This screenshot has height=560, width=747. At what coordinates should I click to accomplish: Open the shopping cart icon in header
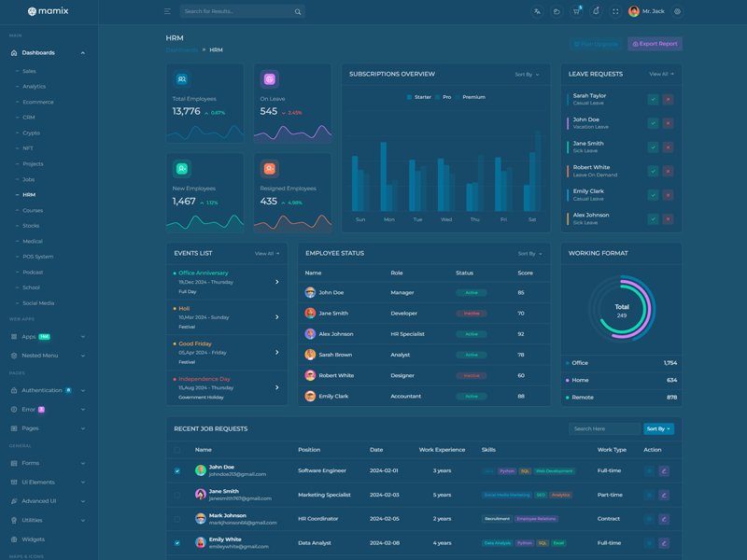click(x=576, y=12)
